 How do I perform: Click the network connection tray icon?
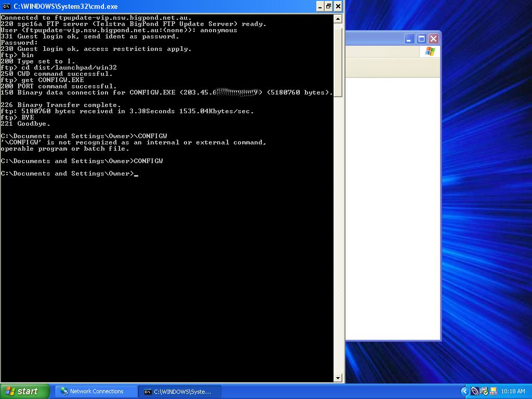[x=494, y=392]
